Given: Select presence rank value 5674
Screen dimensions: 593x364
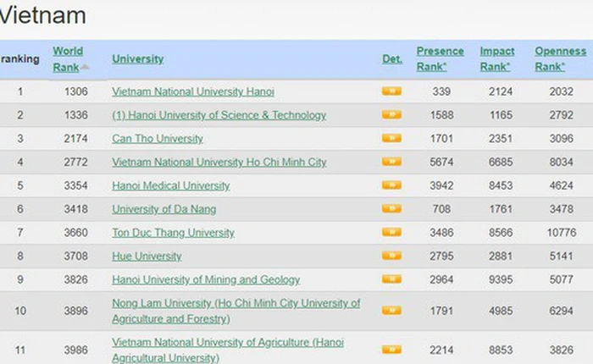Looking at the screenshot, I should [441, 163].
